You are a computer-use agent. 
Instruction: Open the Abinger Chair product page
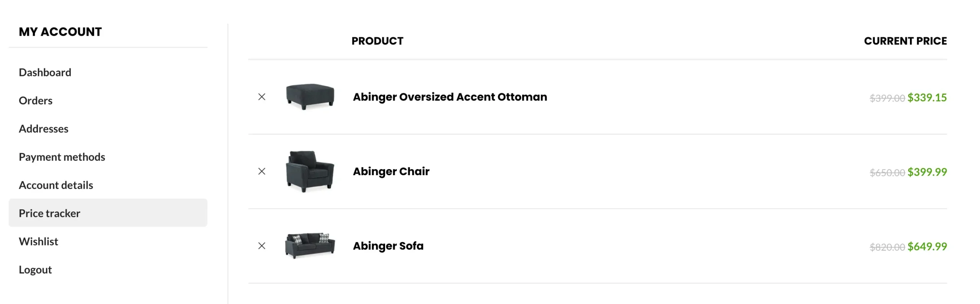coord(391,171)
